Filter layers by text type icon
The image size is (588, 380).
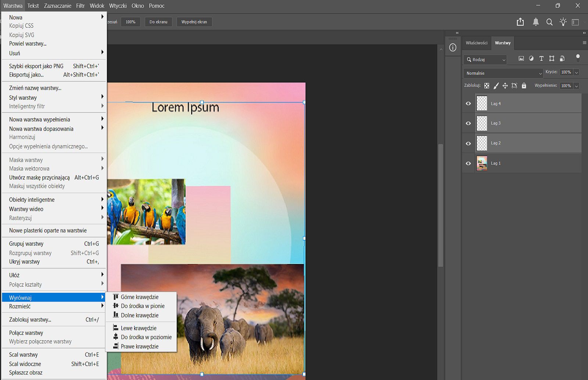pos(541,58)
